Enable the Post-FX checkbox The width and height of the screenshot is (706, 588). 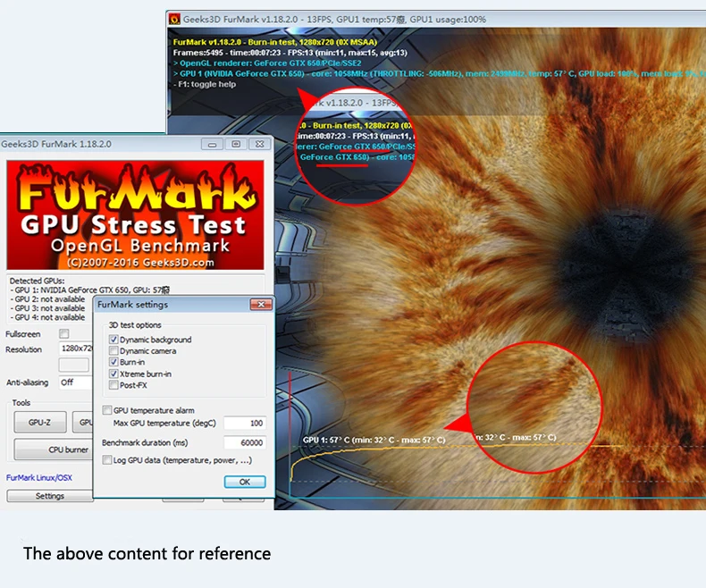point(113,385)
